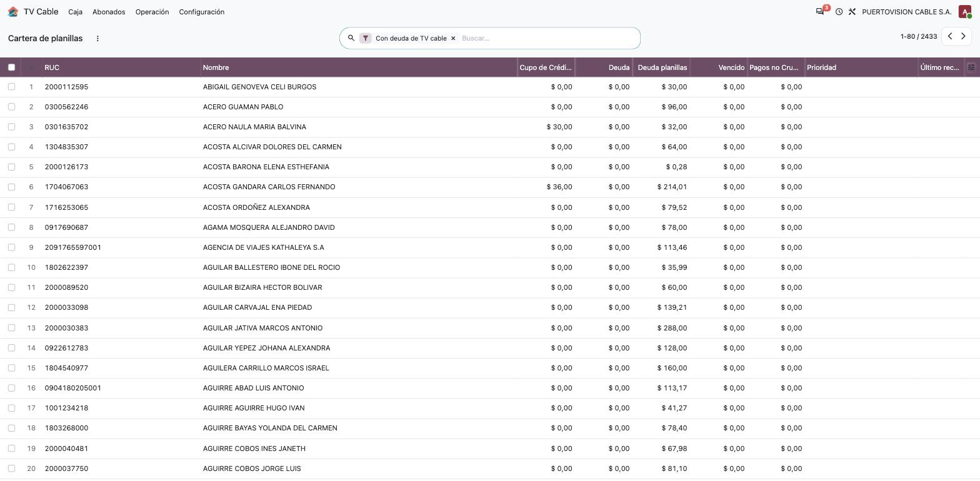Sort by the Deuda planillas column

pyautogui.click(x=661, y=67)
